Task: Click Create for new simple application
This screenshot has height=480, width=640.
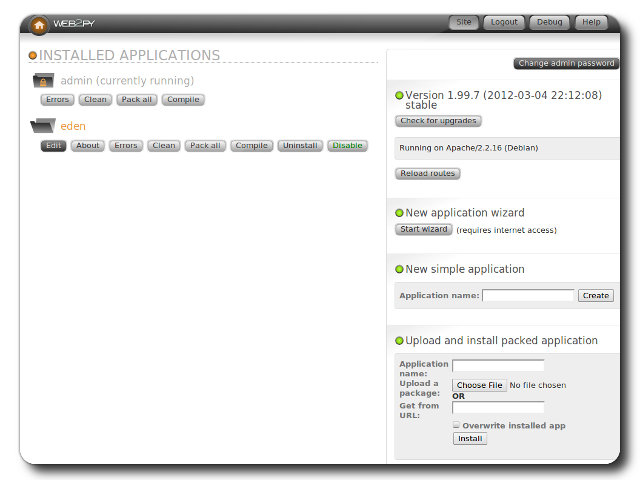Action: (596, 296)
